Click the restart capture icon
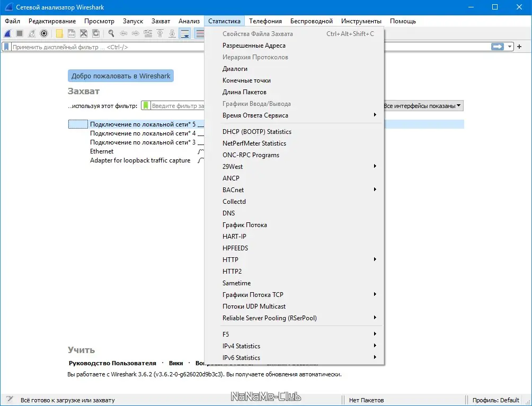The height and width of the screenshot is (406, 532). [32, 33]
